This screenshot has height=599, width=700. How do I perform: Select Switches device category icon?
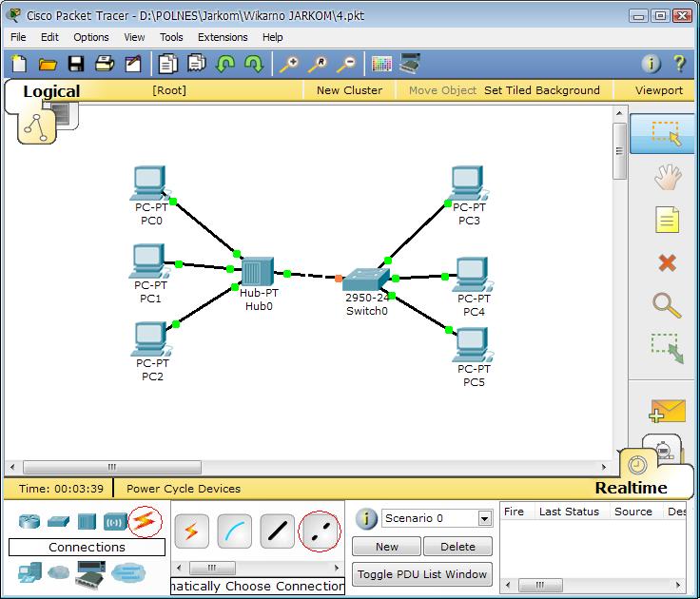click(58, 521)
